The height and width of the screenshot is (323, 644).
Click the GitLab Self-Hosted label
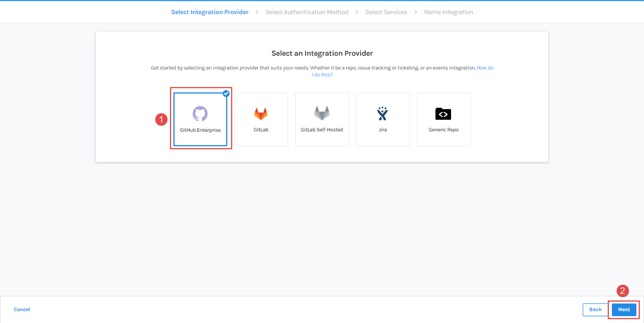pos(322,130)
